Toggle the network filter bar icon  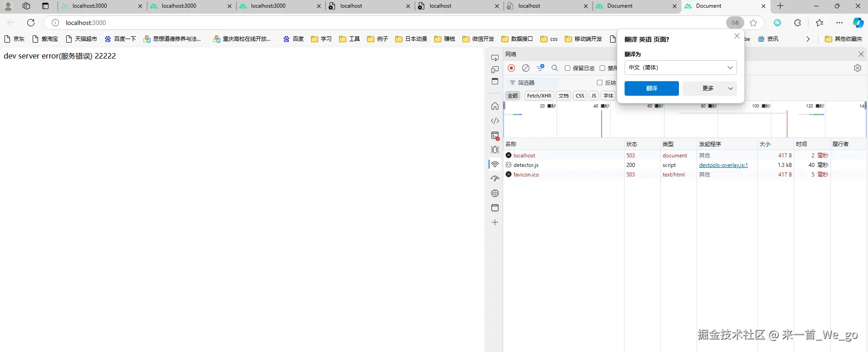[x=540, y=68]
